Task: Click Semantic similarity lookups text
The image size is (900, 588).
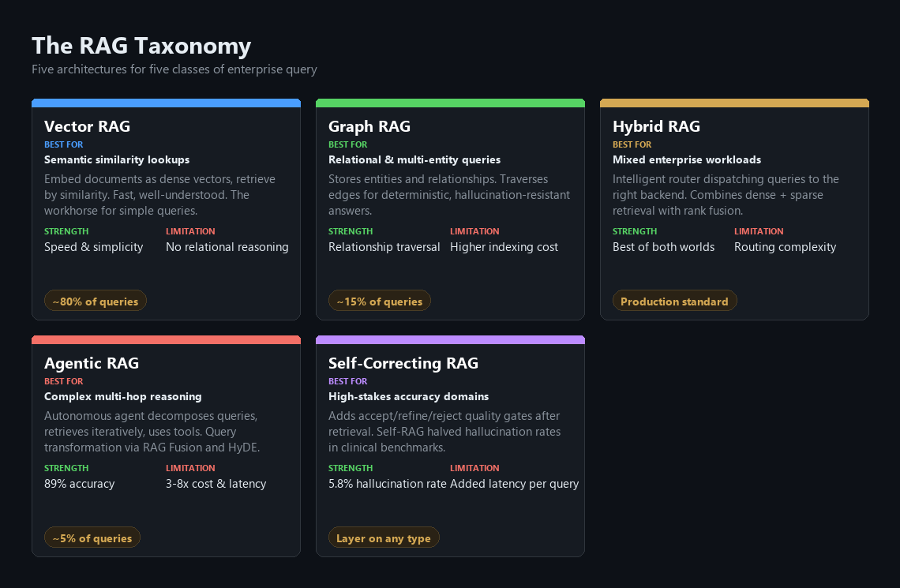Action: pyautogui.click(x=117, y=159)
